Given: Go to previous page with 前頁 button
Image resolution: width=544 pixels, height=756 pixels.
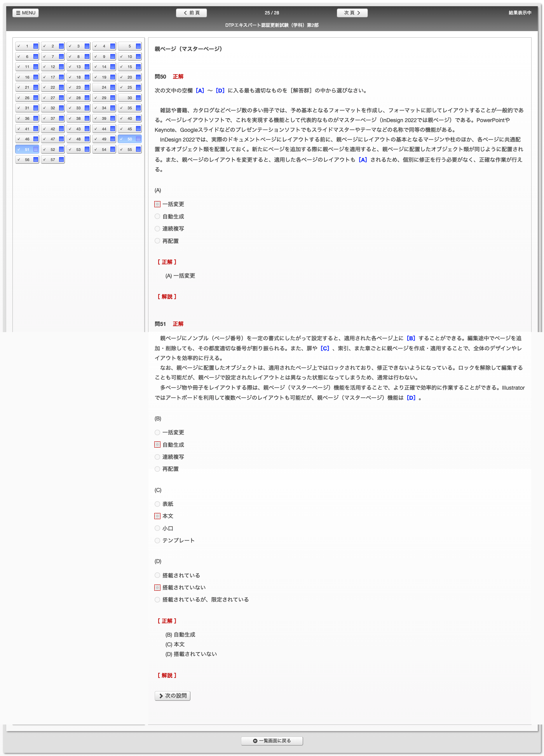Looking at the screenshot, I should [191, 13].
